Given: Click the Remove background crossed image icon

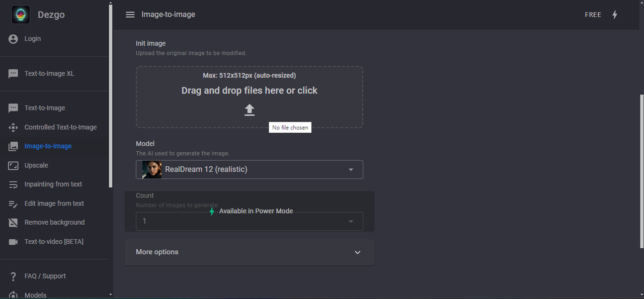Looking at the screenshot, I should click(14, 223).
